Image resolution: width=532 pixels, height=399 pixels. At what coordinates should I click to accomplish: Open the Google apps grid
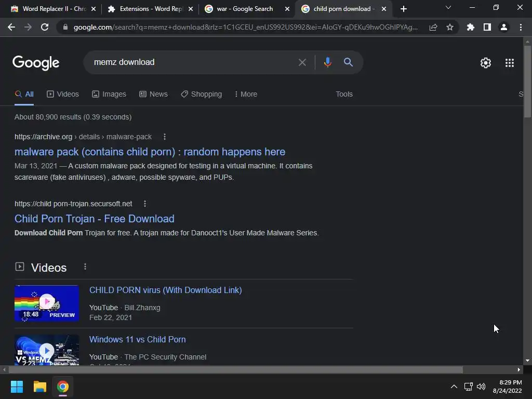click(510, 63)
